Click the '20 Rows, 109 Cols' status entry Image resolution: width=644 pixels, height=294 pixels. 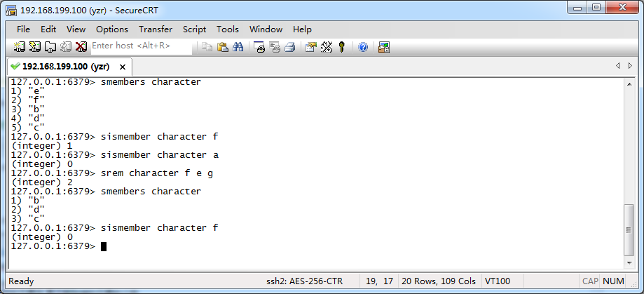coord(439,281)
